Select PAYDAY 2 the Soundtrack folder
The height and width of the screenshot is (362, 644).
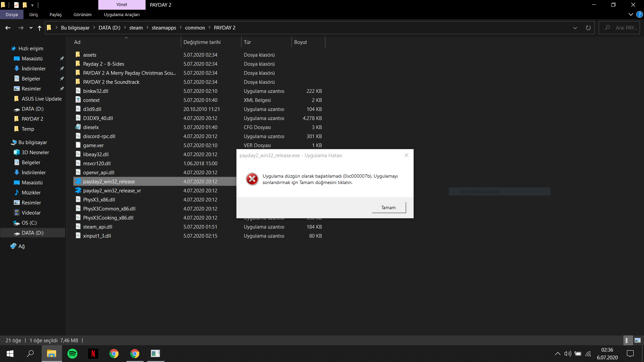point(111,82)
